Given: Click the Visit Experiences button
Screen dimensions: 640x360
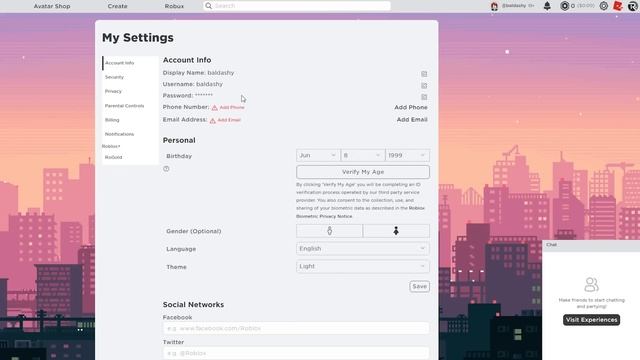Looking at the screenshot, I should 591,320.
